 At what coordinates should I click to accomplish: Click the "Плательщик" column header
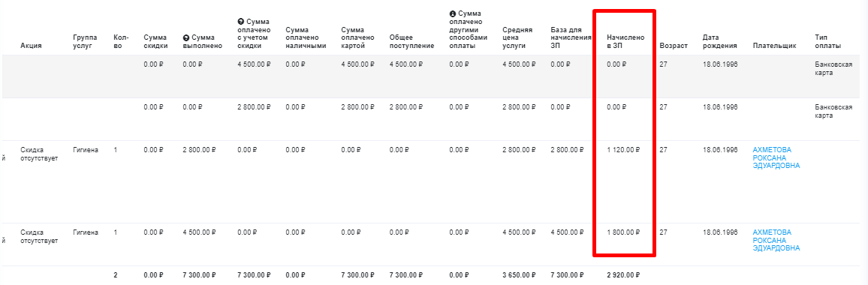[774, 46]
